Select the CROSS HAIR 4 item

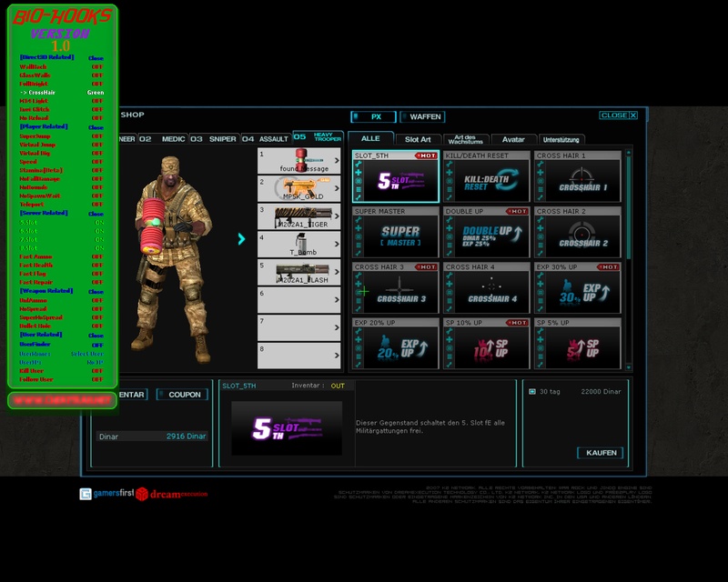click(486, 287)
